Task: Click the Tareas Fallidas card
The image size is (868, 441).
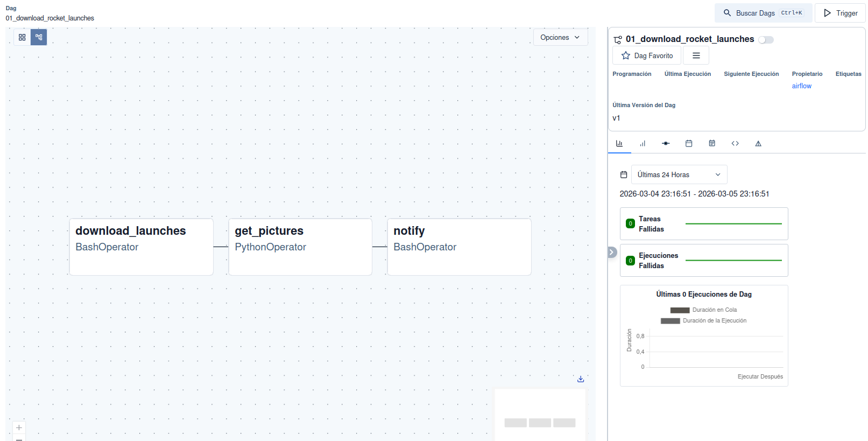Action: pyautogui.click(x=703, y=223)
